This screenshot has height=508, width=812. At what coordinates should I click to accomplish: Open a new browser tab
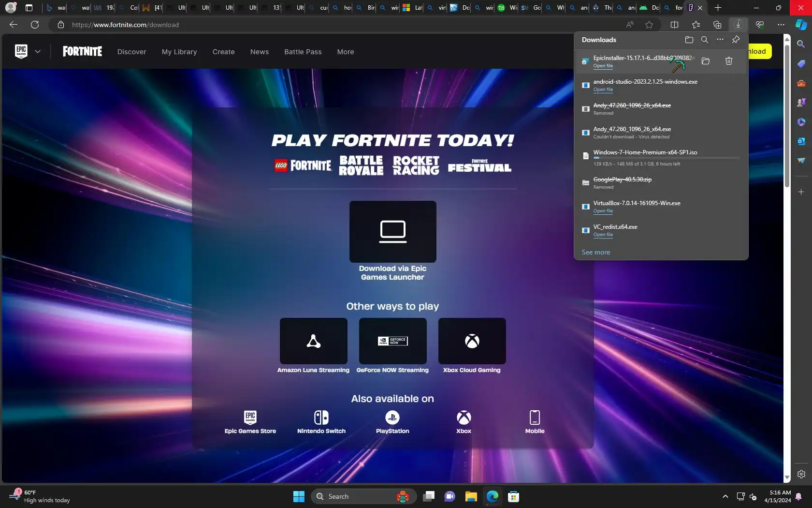coord(718,8)
